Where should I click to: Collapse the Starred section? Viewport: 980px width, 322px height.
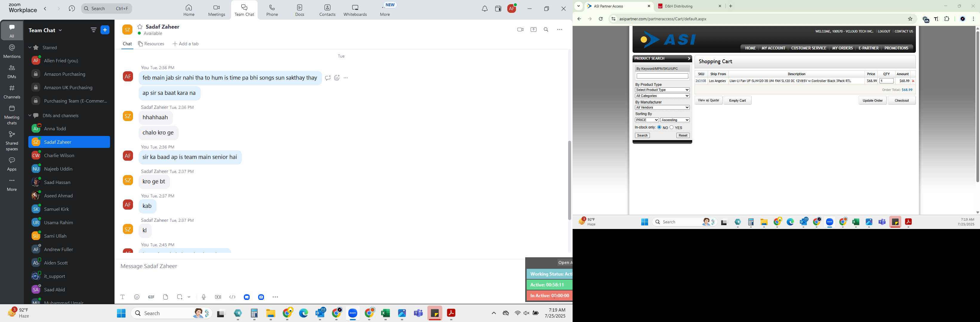[30, 47]
